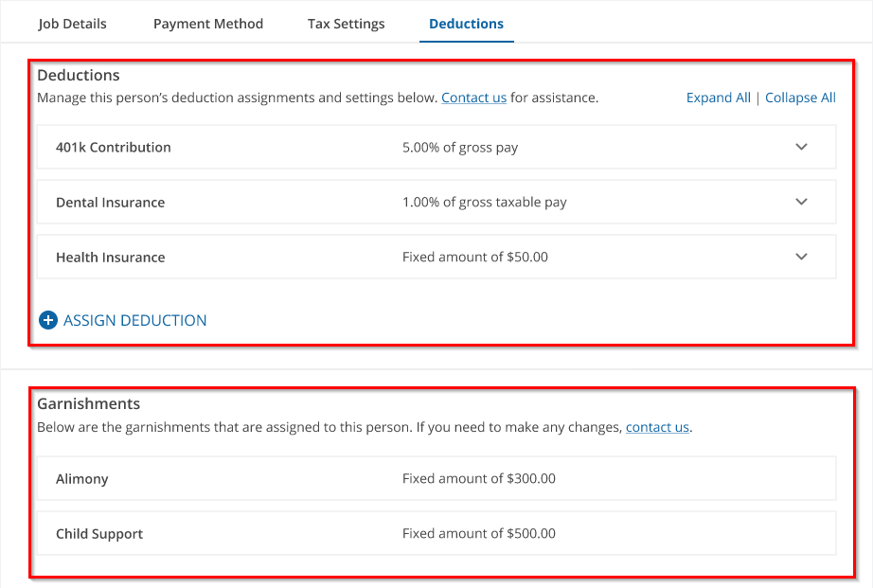Click the '5.00% of gross pay' value

tap(460, 148)
